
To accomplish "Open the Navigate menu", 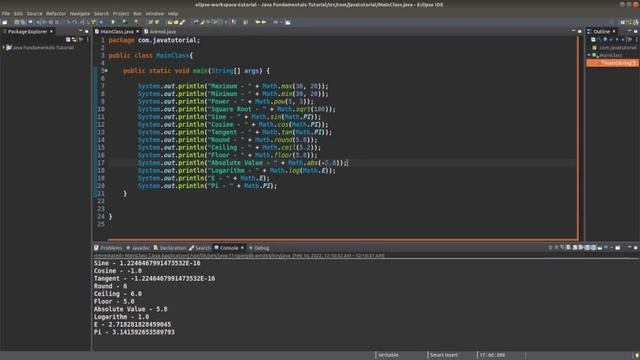I will (80, 13).
